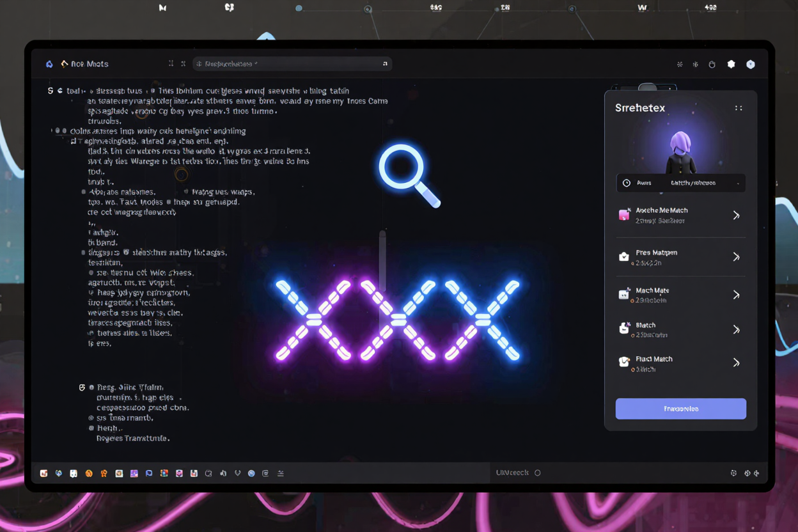Click the blue logo icon in the window header
This screenshot has width=798, height=532.
tap(49, 64)
